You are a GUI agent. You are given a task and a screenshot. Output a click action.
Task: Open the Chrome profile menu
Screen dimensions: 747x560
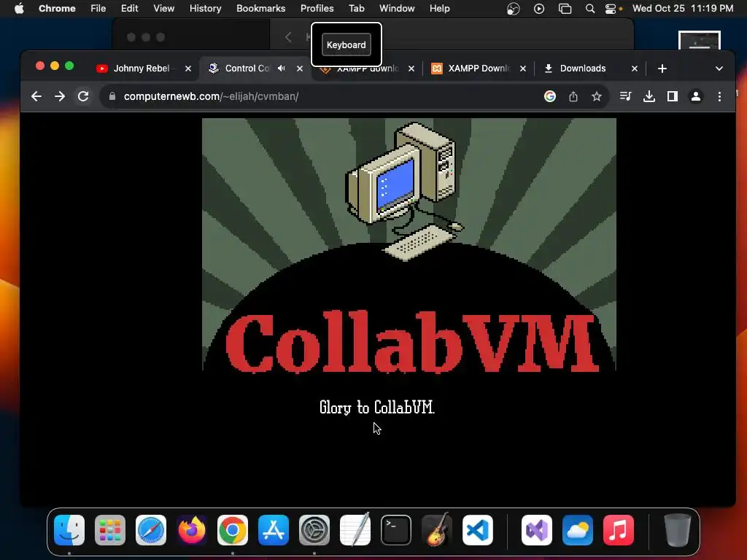tap(695, 97)
